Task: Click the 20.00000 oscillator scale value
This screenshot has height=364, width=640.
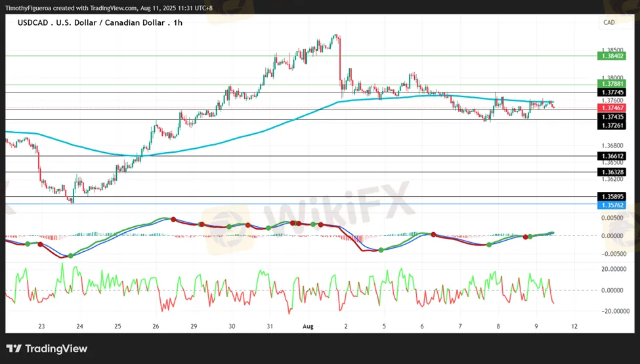Action: (x=612, y=269)
